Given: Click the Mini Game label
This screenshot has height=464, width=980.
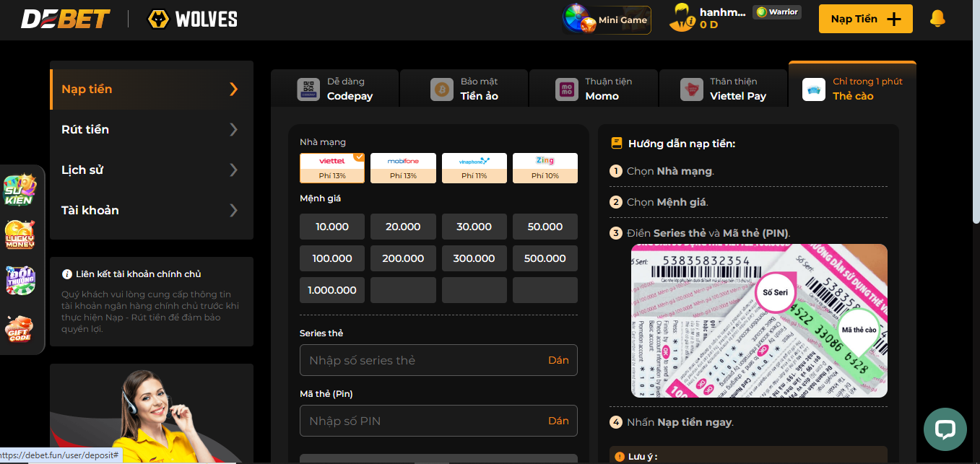Looking at the screenshot, I should [623, 20].
